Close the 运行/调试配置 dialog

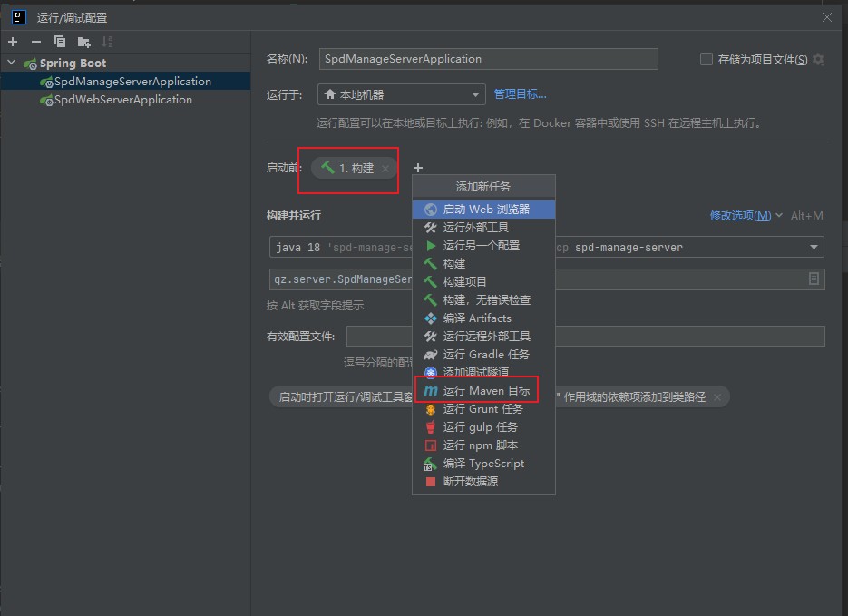tap(827, 17)
